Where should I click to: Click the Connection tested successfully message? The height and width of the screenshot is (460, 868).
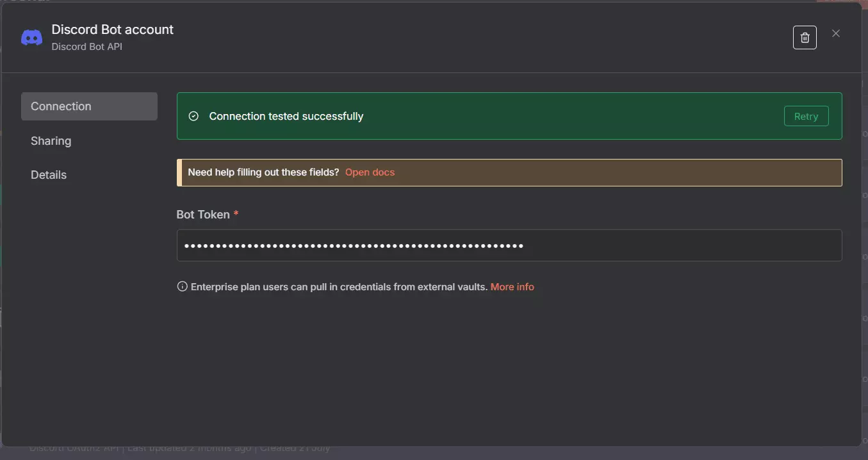pos(286,116)
